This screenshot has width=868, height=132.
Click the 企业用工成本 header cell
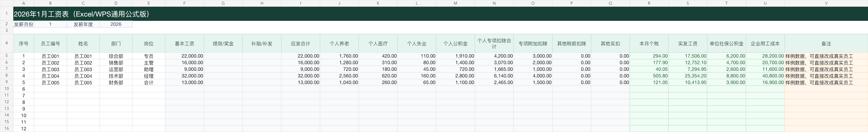point(765,43)
